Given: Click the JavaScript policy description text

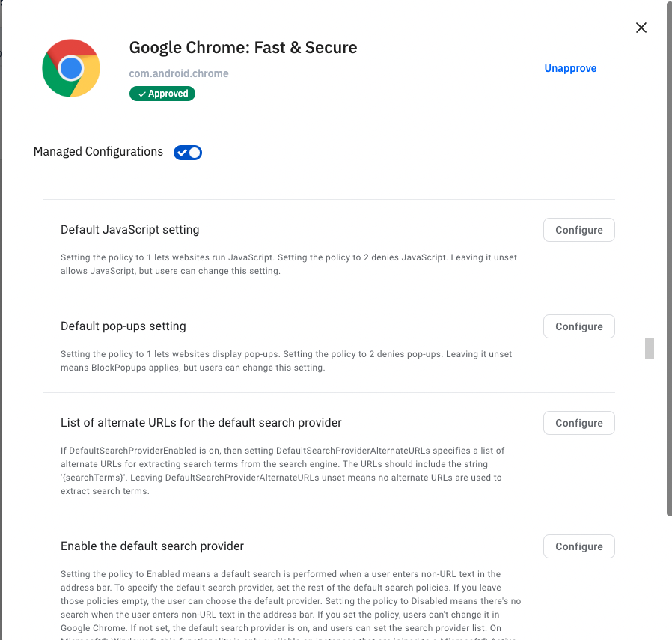Looking at the screenshot, I should click(x=288, y=264).
